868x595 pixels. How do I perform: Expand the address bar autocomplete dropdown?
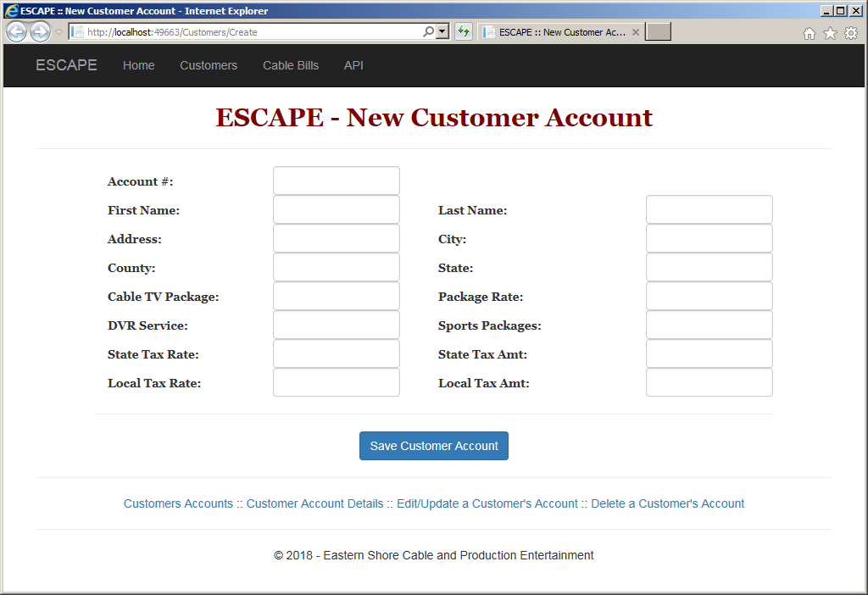442,31
